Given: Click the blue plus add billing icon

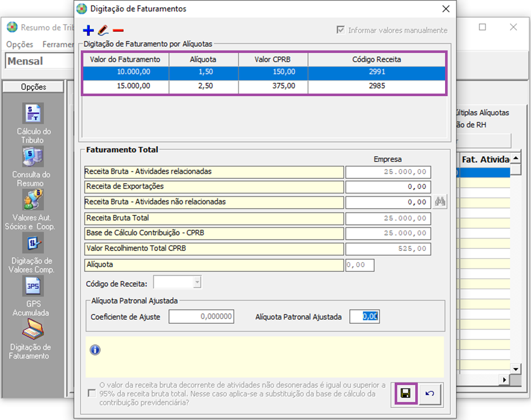Looking at the screenshot, I should pyautogui.click(x=88, y=30).
